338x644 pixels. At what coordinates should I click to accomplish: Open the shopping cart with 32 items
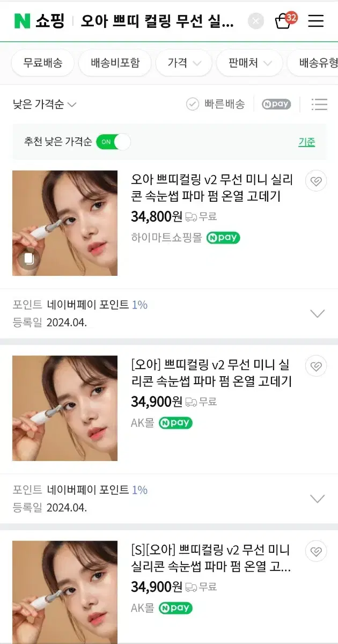284,20
